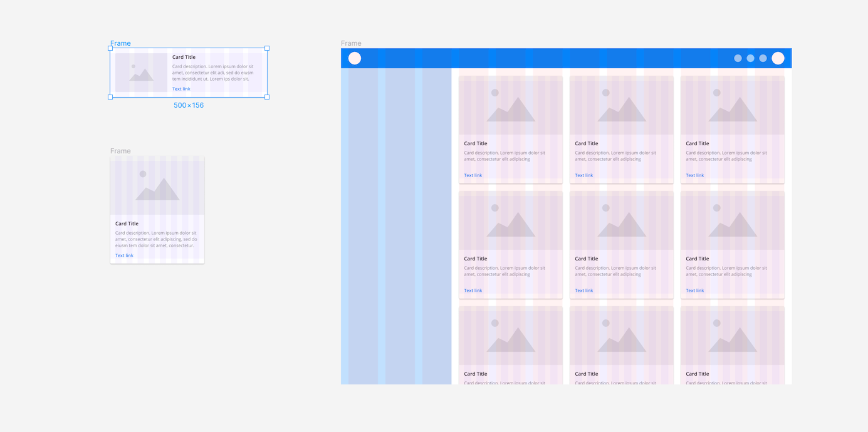Click 'Text link' in the top-row middle grid card
This screenshot has width=868, height=432.
tap(584, 175)
